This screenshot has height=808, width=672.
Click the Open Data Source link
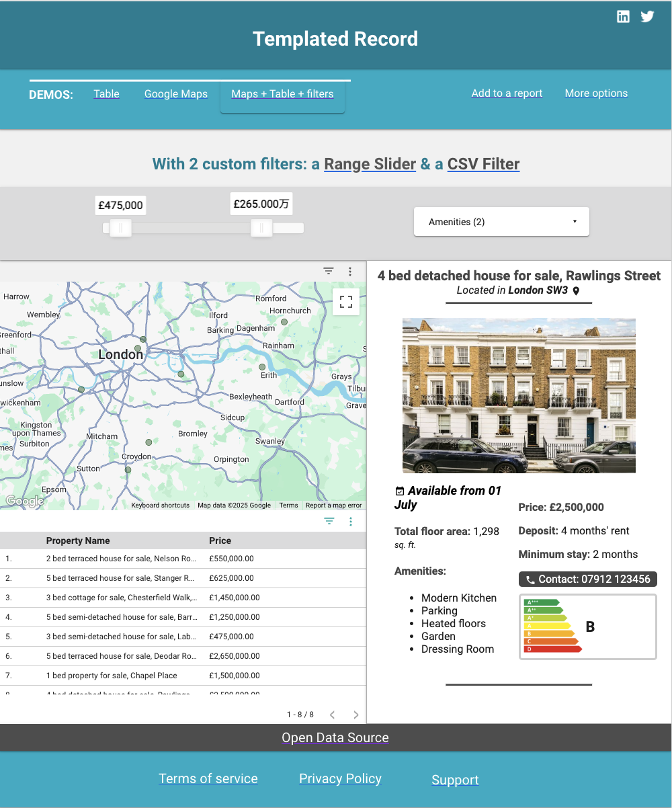point(335,737)
